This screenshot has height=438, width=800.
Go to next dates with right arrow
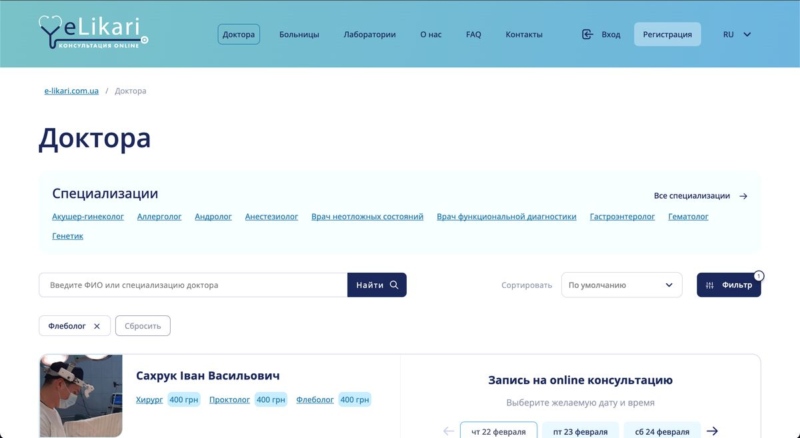[x=712, y=431]
